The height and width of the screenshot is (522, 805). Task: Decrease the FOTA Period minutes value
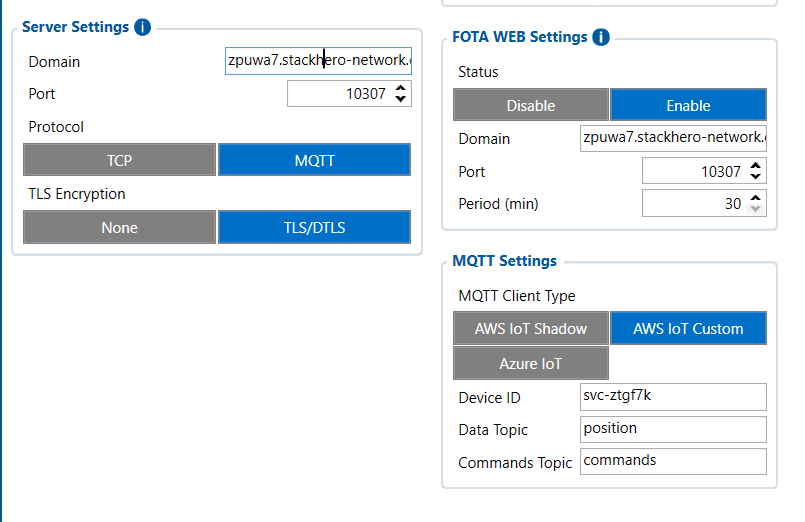pos(757,209)
